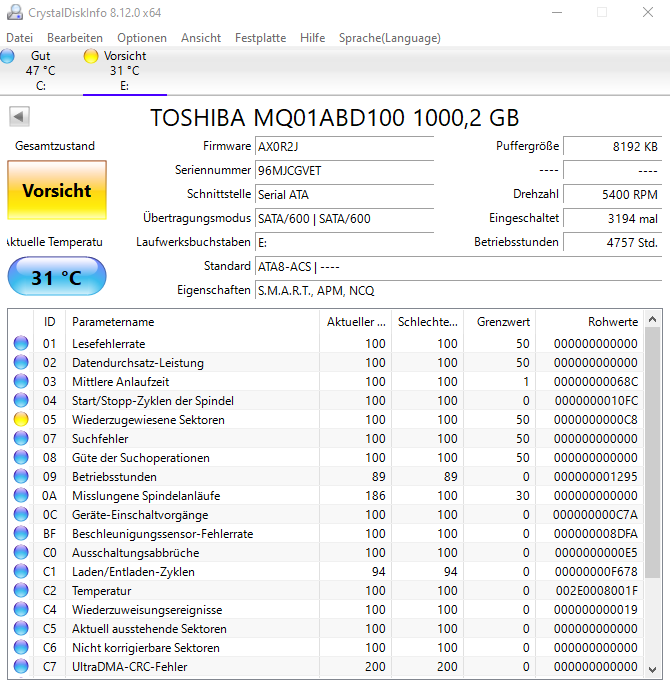Click the Eingeschaltet value 3194 mal

coord(612,218)
